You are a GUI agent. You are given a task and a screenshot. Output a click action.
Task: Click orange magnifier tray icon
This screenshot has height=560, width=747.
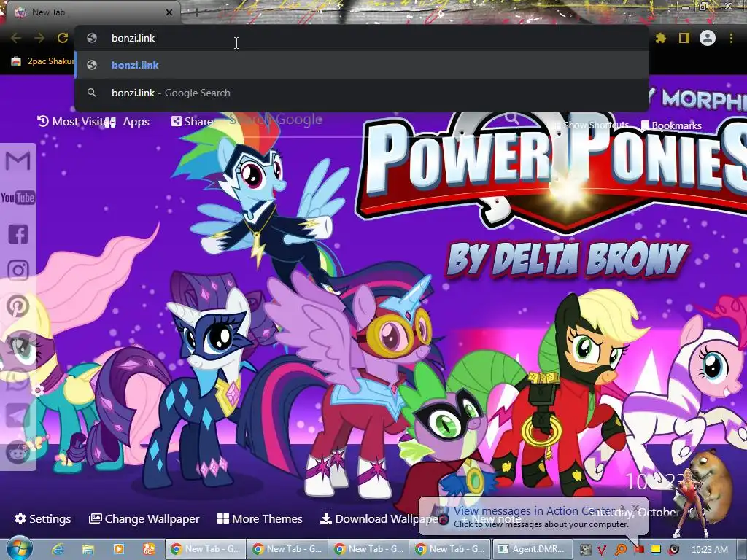(x=620, y=550)
